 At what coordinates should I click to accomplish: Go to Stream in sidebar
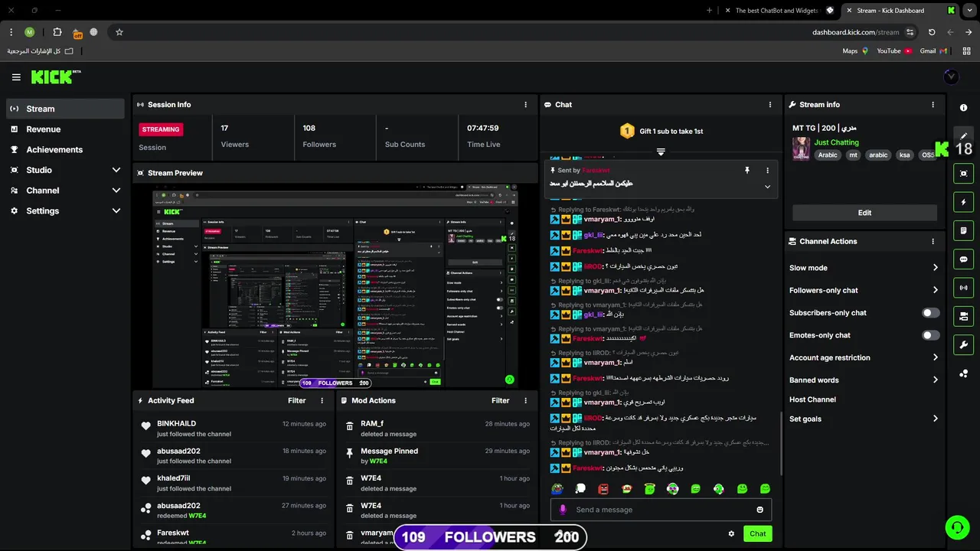66,109
